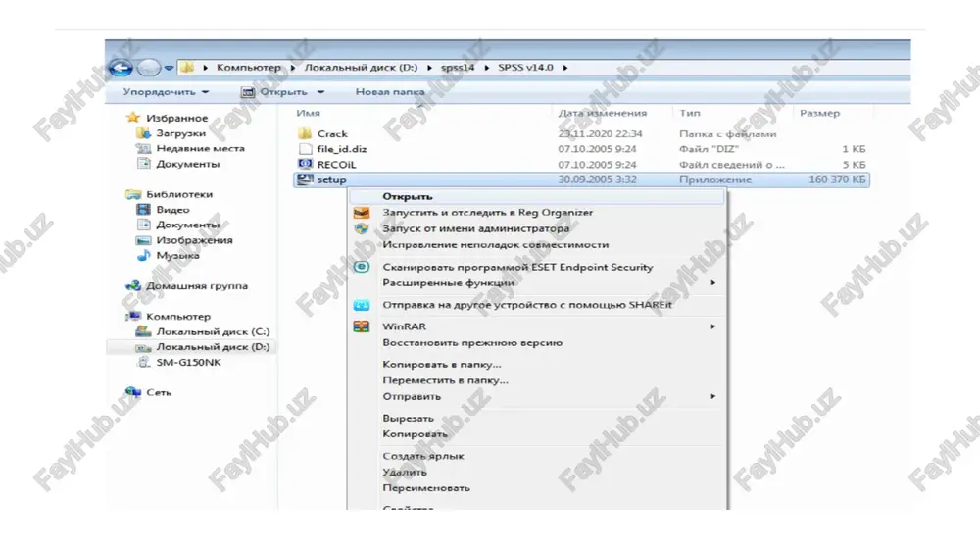Click SPSS v14.0 breadcrumb segment
Screen dimensions: 980x551
(x=525, y=67)
